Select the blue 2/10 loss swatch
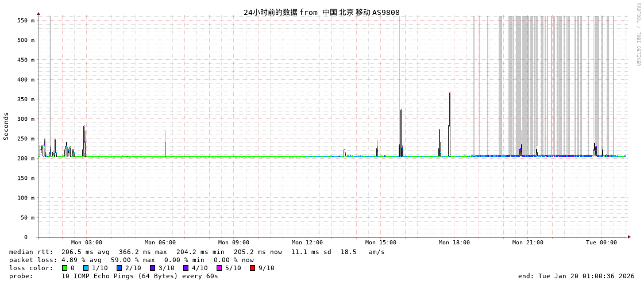Viewport: 644px width, 284px height. pyautogui.click(x=119, y=268)
